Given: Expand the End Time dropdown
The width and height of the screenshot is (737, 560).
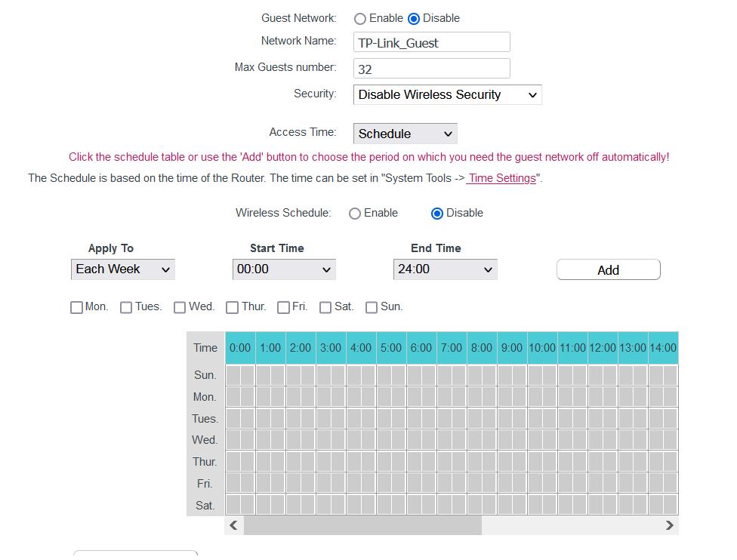Looking at the screenshot, I should click(x=445, y=269).
